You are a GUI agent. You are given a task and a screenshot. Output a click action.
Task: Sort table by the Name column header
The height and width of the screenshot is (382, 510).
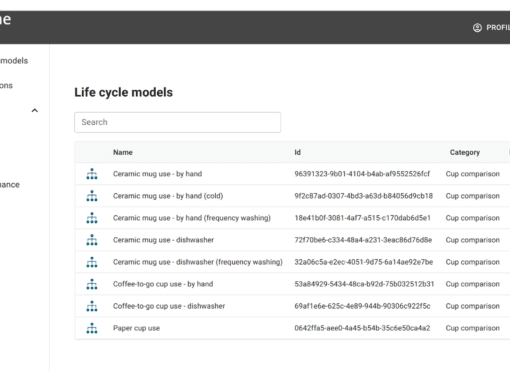tap(123, 152)
